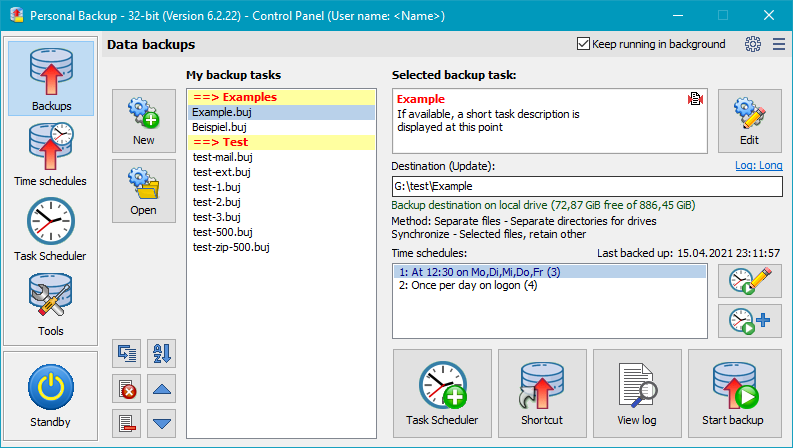Select the Beispiel.buj backup task
Viewport: 793px width, 448px height.
click(219, 127)
